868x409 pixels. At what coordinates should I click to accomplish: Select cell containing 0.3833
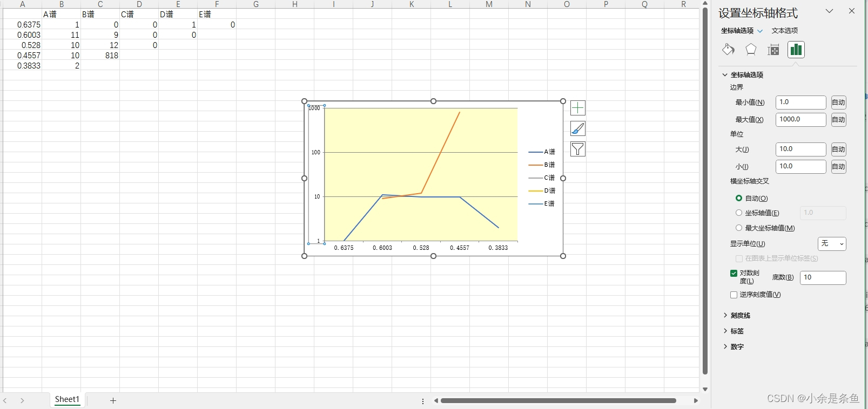(x=22, y=66)
